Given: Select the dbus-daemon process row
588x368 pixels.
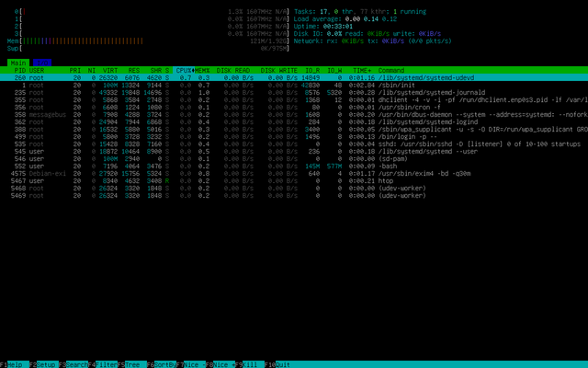Looking at the screenshot, I should (x=294, y=114).
